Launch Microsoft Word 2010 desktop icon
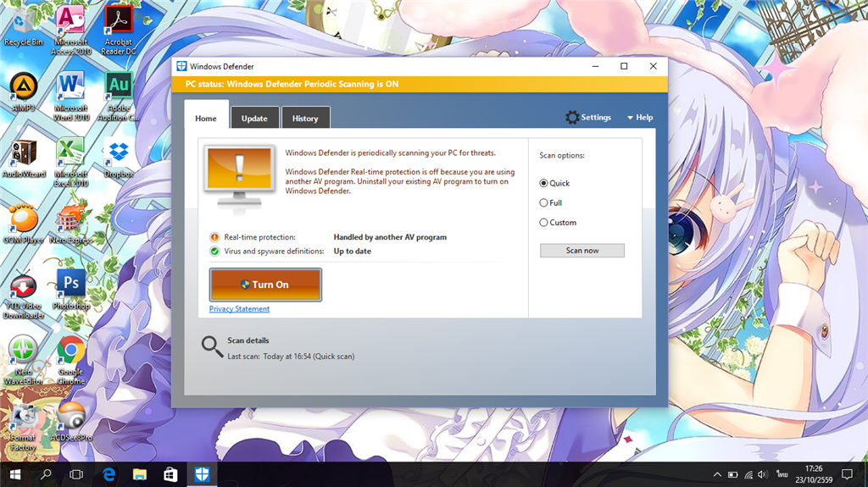Viewport: 868px width, 487px height. click(71, 97)
